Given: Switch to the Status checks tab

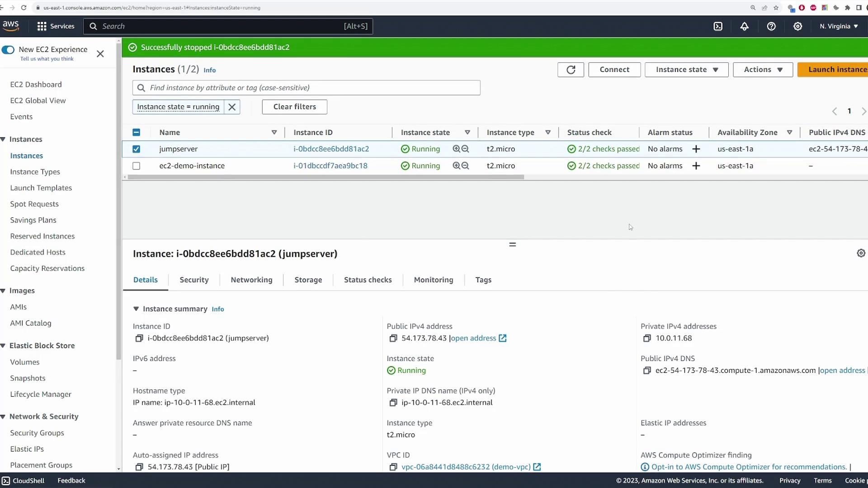Looking at the screenshot, I should tap(368, 280).
